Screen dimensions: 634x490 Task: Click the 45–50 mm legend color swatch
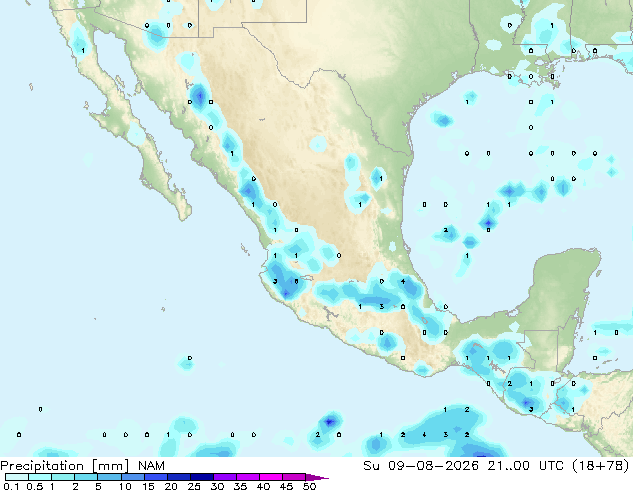tap(294, 477)
